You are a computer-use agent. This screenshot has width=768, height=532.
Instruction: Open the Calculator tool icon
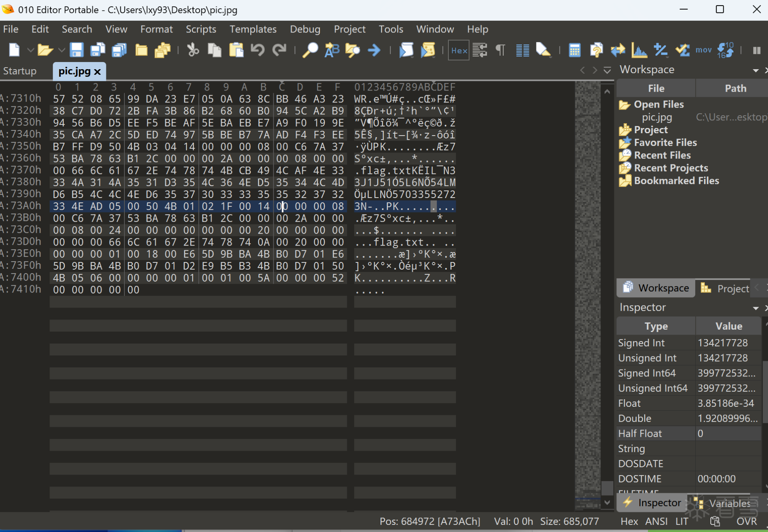click(574, 50)
